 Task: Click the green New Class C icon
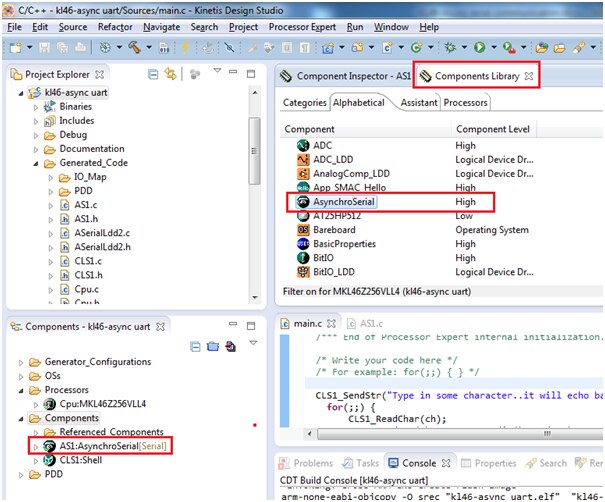click(416, 47)
